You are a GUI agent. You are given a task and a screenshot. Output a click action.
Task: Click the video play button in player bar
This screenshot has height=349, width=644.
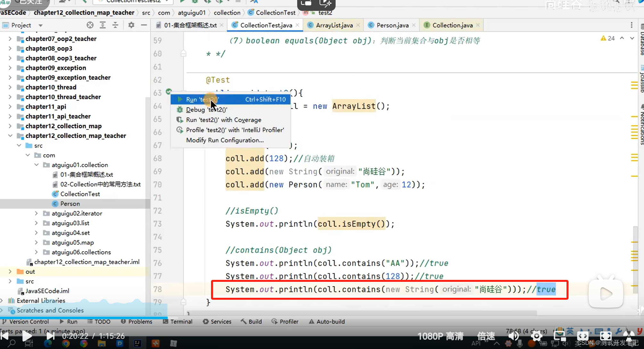click(27, 336)
